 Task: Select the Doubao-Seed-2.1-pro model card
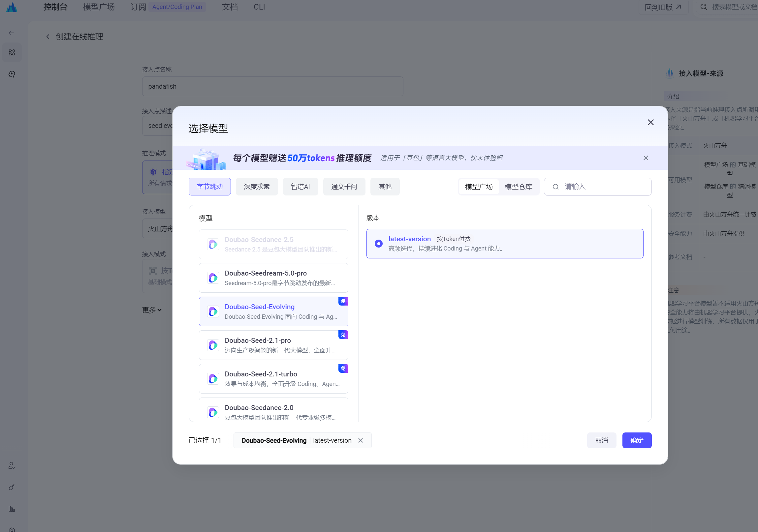coord(273,345)
